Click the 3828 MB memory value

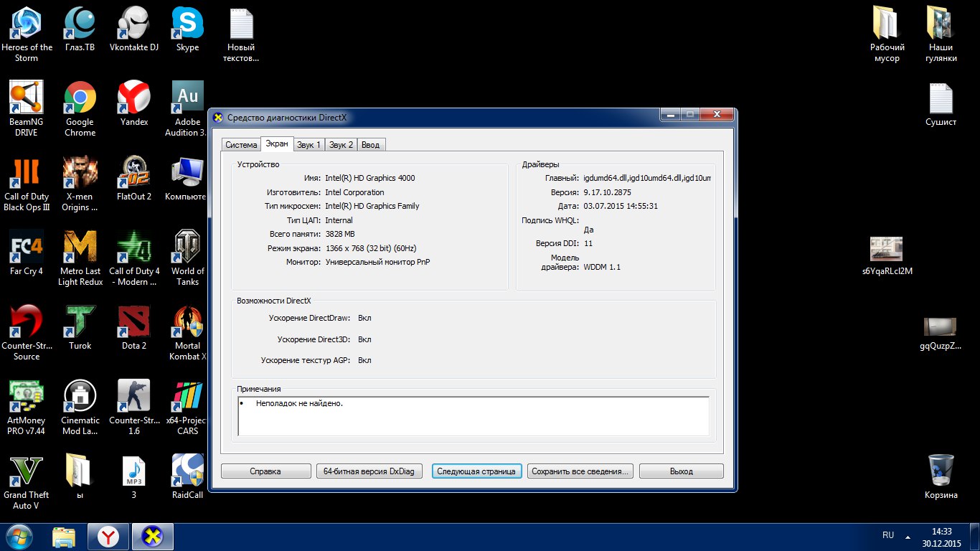[x=339, y=234]
